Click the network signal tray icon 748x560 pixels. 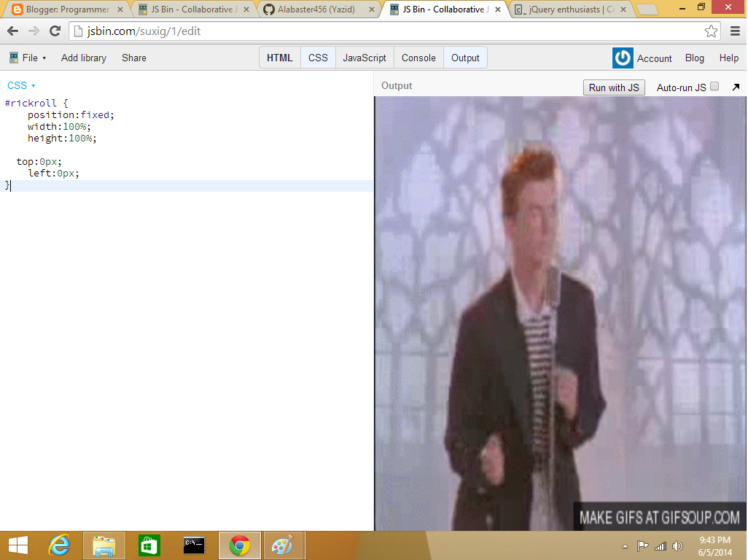661,546
